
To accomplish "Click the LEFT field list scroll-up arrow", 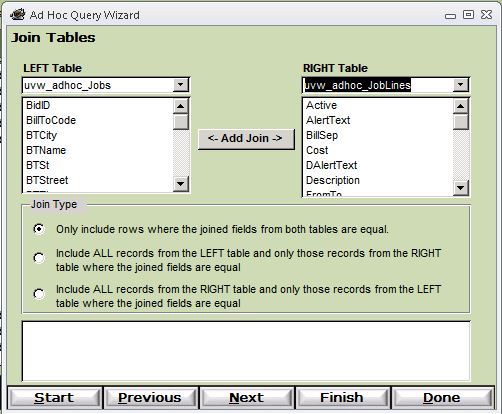I will pyautogui.click(x=181, y=106).
